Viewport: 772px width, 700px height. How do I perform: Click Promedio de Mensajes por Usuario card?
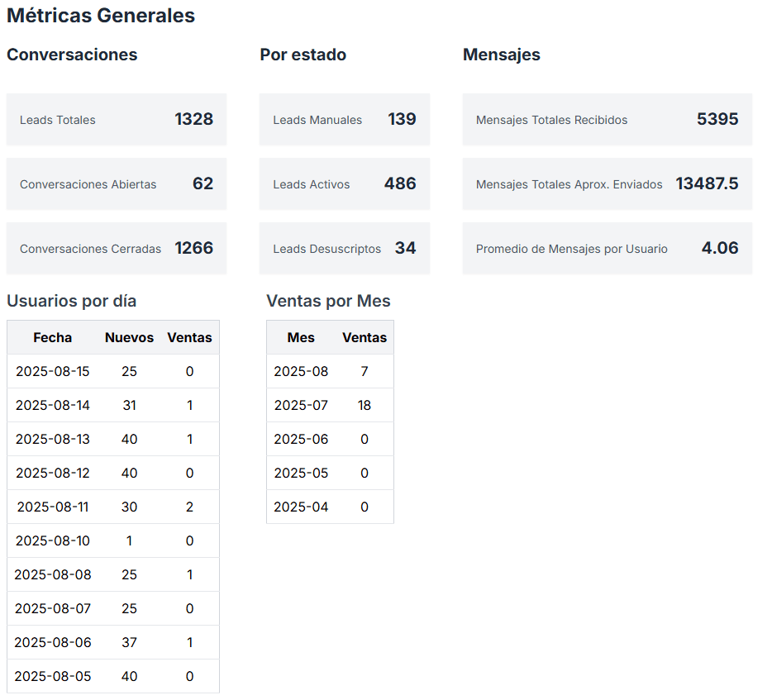[x=607, y=249]
